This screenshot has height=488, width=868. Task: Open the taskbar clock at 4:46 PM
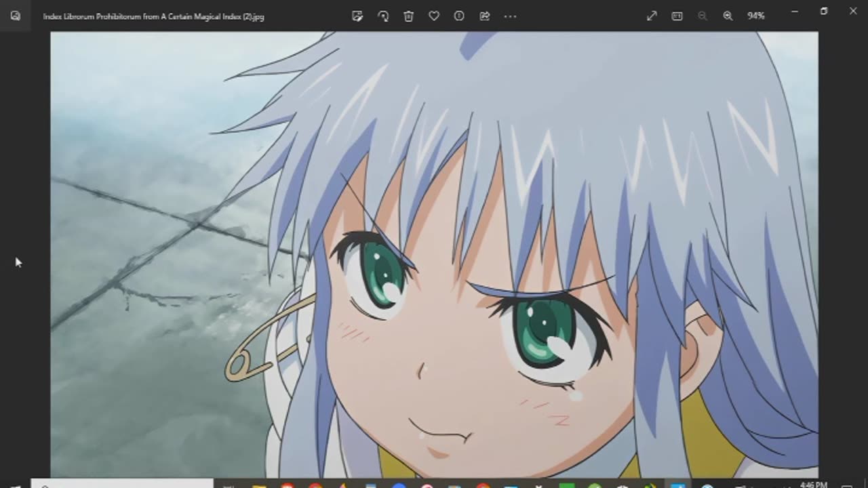tap(812, 485)
